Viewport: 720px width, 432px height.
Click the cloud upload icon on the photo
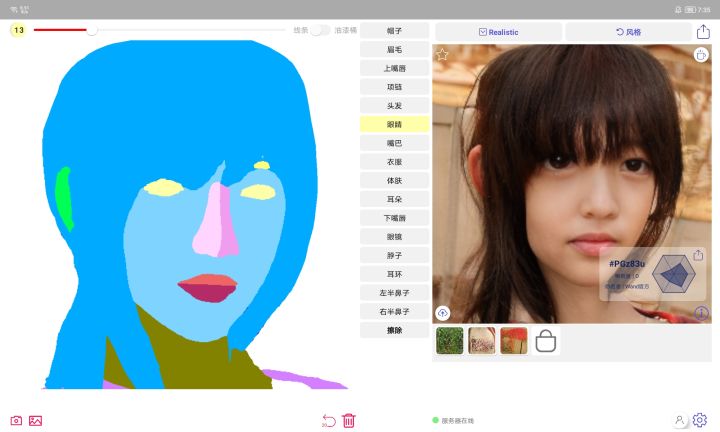point(443,313)
